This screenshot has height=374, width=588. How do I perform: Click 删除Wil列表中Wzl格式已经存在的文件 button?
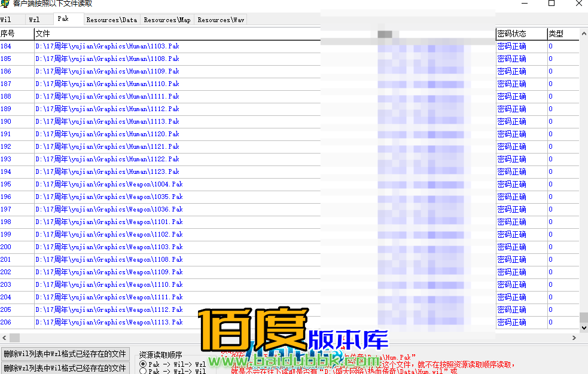tap(65, 354)
